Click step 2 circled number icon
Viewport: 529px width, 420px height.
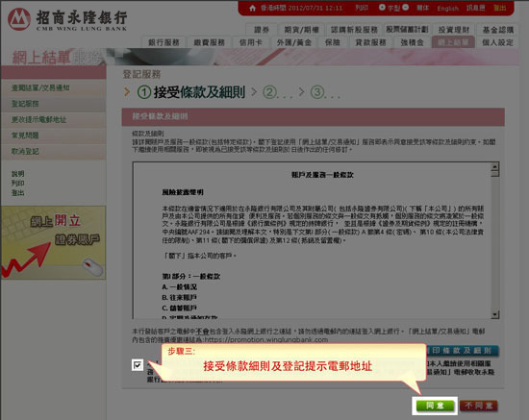tap(269, 92)
